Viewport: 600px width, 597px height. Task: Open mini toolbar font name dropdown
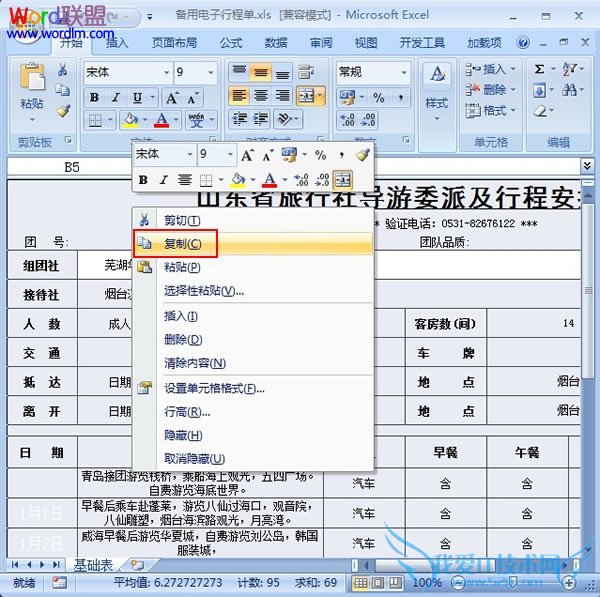[x=190, y=154]
